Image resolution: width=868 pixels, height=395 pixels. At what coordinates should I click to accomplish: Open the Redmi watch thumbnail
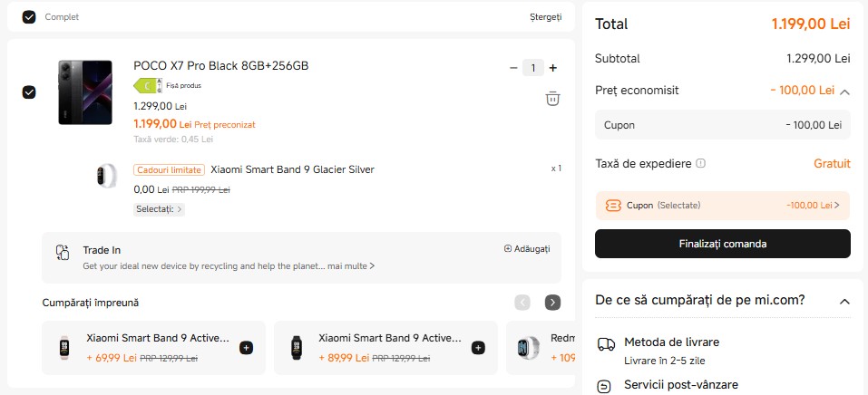(x=528, y=348)
